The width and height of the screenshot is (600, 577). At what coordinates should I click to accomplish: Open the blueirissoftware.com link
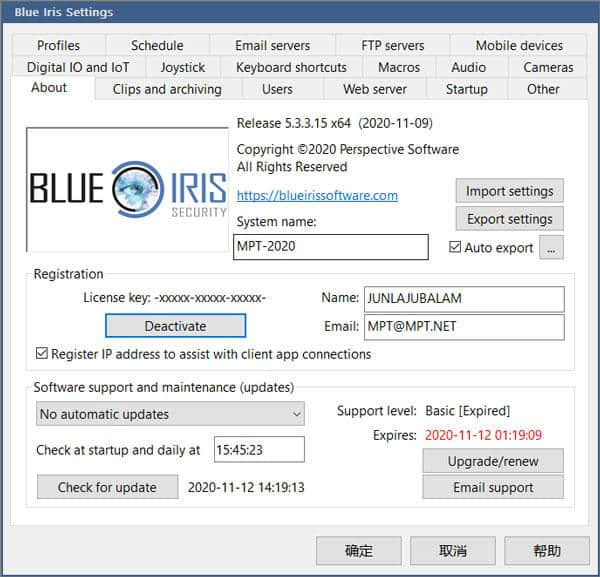(317, 195)
